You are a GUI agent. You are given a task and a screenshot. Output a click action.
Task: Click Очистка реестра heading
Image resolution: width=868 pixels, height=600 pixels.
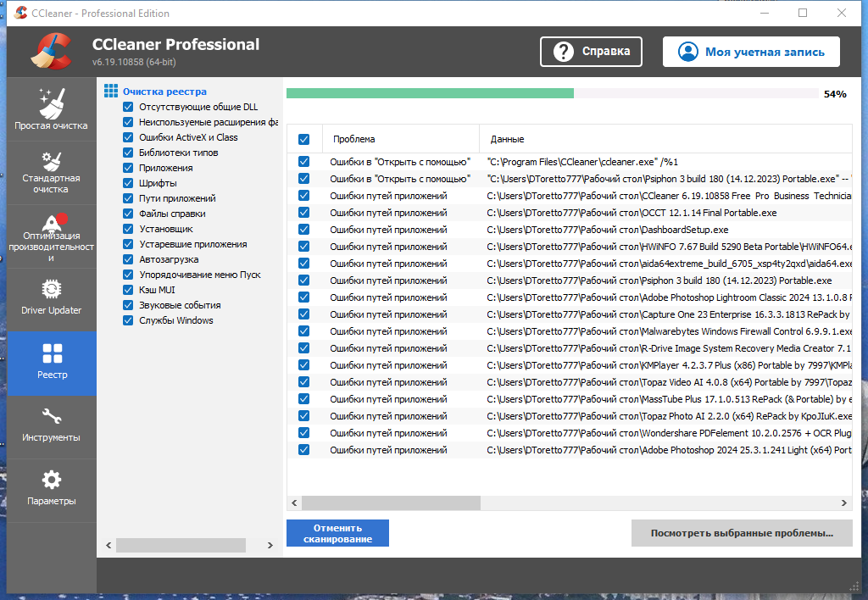(164, 92)
